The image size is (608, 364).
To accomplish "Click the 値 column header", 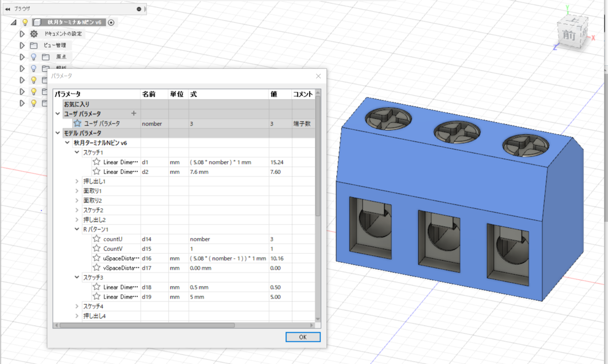I will 280,94.
